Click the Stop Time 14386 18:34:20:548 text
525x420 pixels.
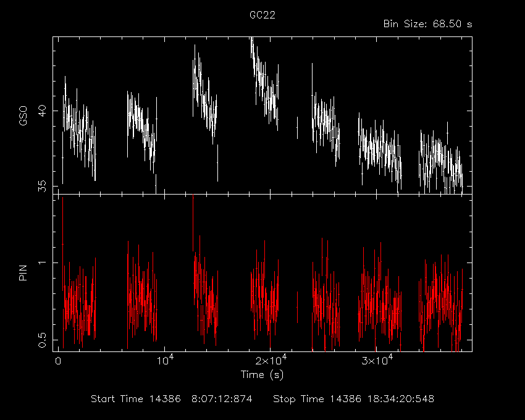pos(353,399)
